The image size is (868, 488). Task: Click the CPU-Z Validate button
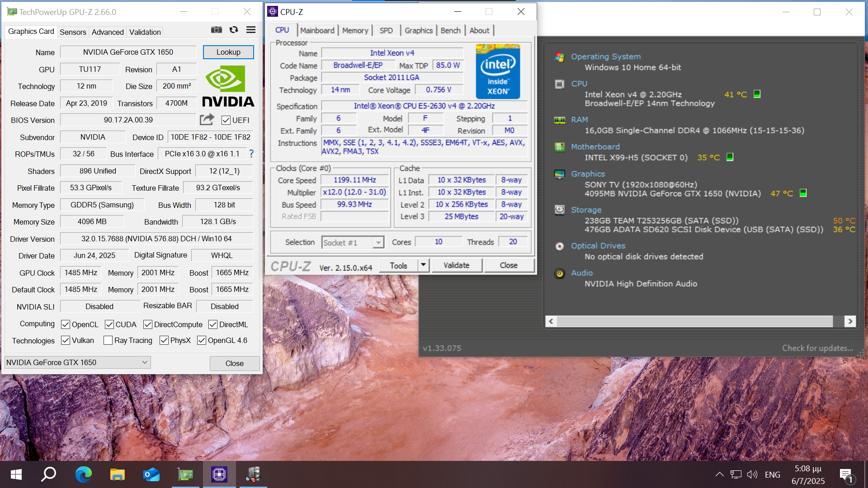(457, 265)
